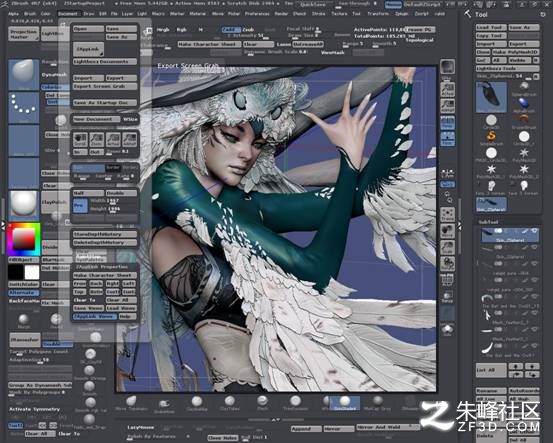Screen dimensions: 553x443
Task: Select the ClayBuildup brush on bottom shelf
Action: pyautogui.click(x=197, y=403)
